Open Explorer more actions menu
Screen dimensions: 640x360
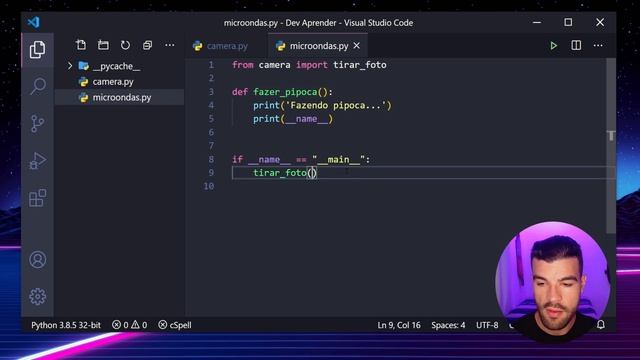(x=170, y=45)
